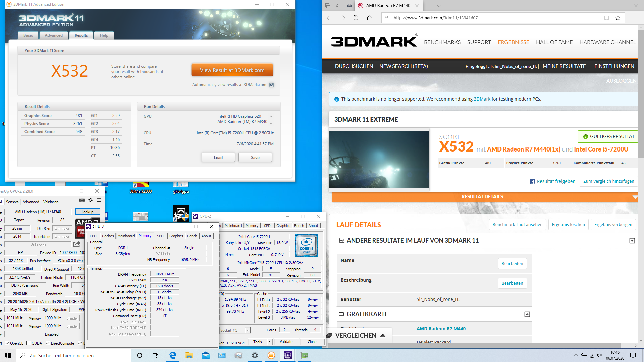Open the tab list chevron in Edge
The height and width of the screenshot is (362, 644).
coord(439,6)
